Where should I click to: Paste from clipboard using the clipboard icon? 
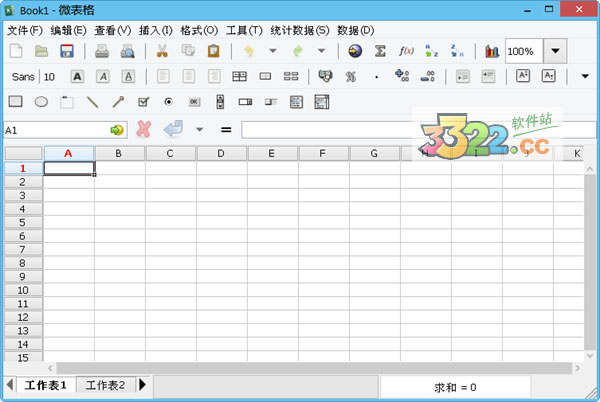[214, 51]
